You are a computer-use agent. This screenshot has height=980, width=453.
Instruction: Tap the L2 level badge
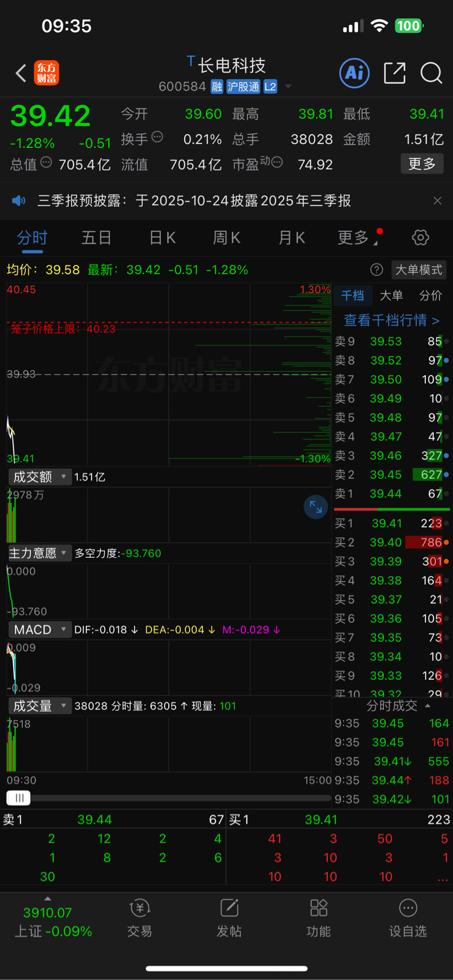point(270,87)
